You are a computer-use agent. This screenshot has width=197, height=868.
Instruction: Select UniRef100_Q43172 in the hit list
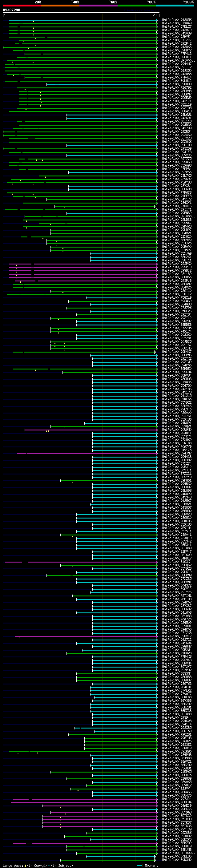[176, 200]
